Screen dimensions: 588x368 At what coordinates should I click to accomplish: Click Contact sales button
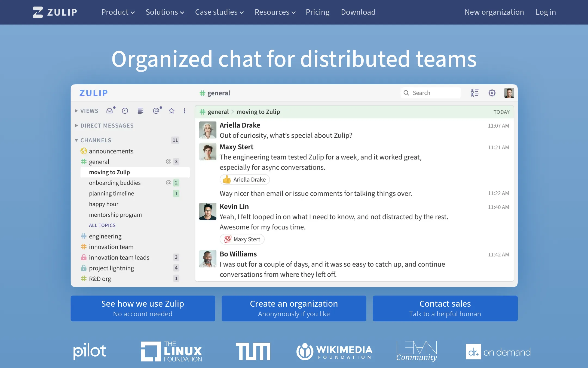445,308
